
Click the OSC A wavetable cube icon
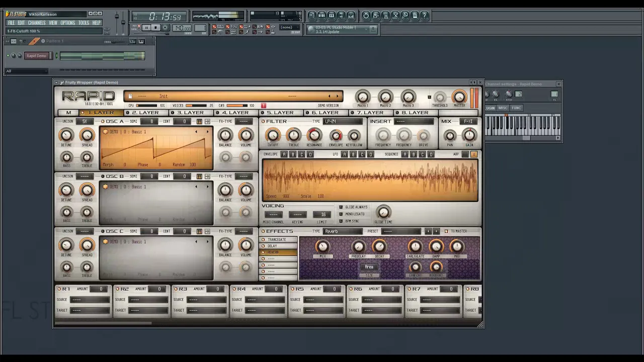tap(106, 132)
